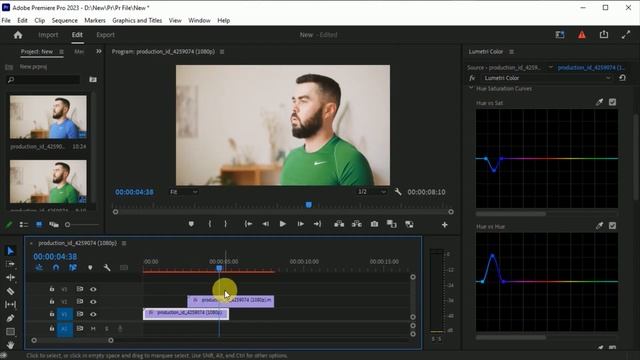Image resolution: width=640 pixels, height=360 pixels.
Task: Select the Razor tool
Action: point(10,291)
